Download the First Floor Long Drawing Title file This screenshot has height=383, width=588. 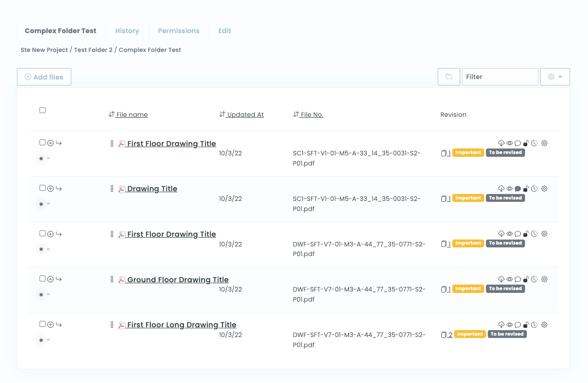click(x=502, y=325)
